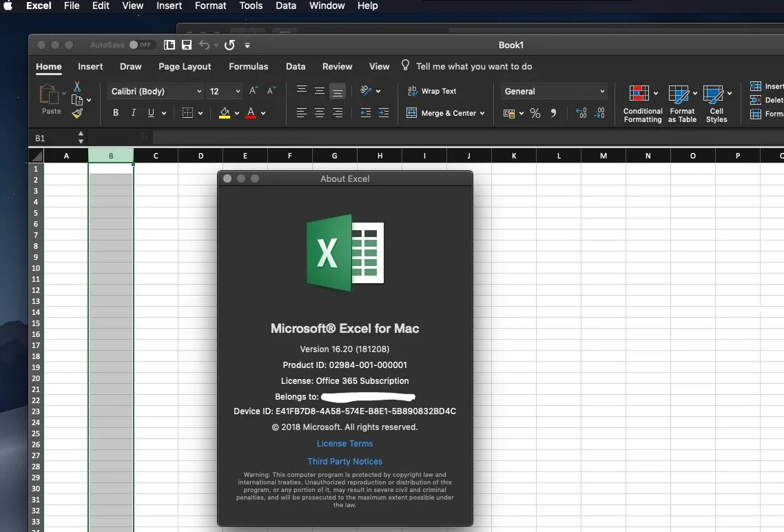Click the Copy icon
Viewport: 784px width, 532px height.
77,100
